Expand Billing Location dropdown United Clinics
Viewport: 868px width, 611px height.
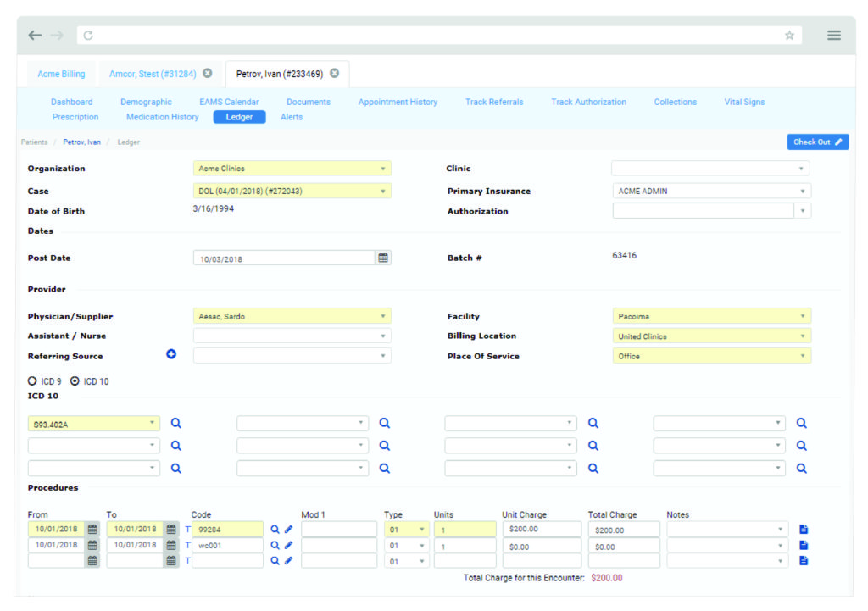tap(712, 336)
